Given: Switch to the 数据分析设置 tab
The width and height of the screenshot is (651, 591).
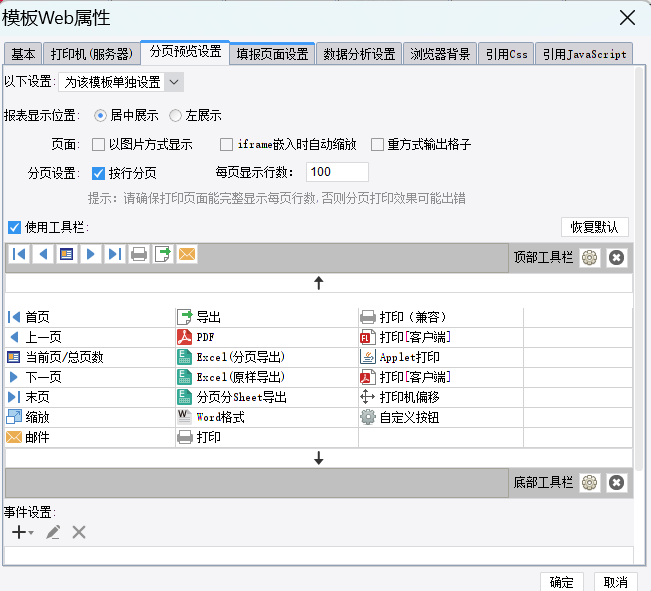Looking at the screenshot, I should coord(359,54).
